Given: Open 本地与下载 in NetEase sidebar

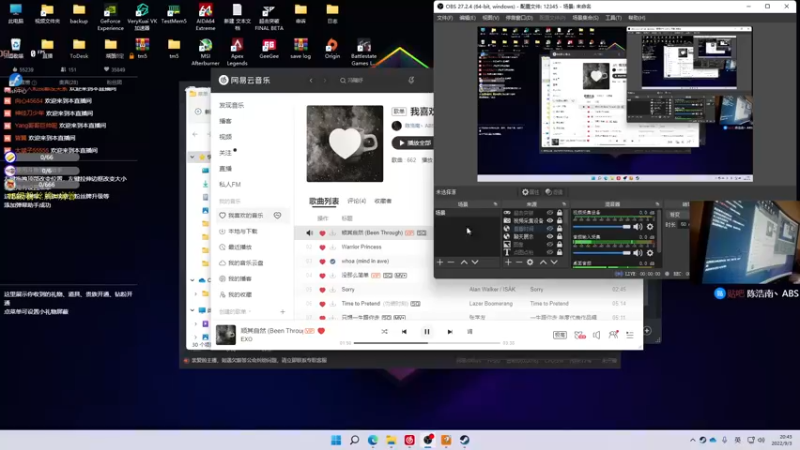Looking at the screenshot, I should point(239,231).
